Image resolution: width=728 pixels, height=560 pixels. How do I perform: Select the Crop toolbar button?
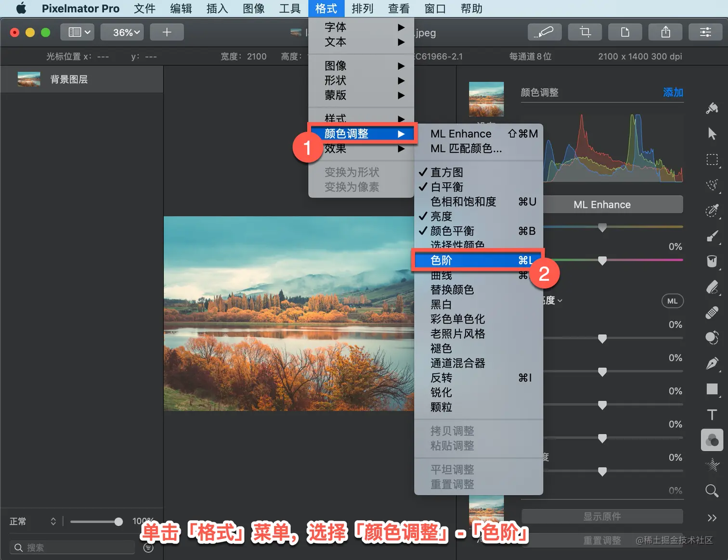click(585, 32)
